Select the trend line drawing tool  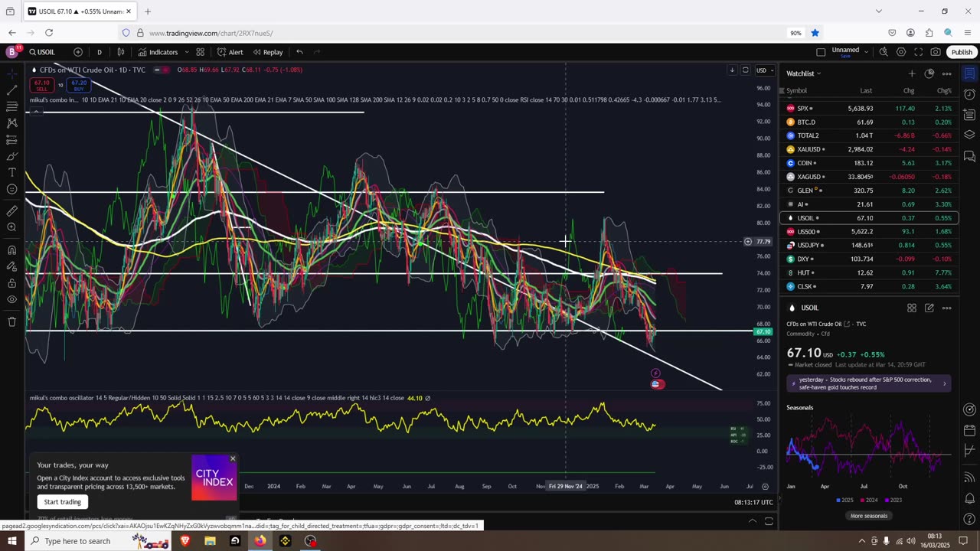11,90
